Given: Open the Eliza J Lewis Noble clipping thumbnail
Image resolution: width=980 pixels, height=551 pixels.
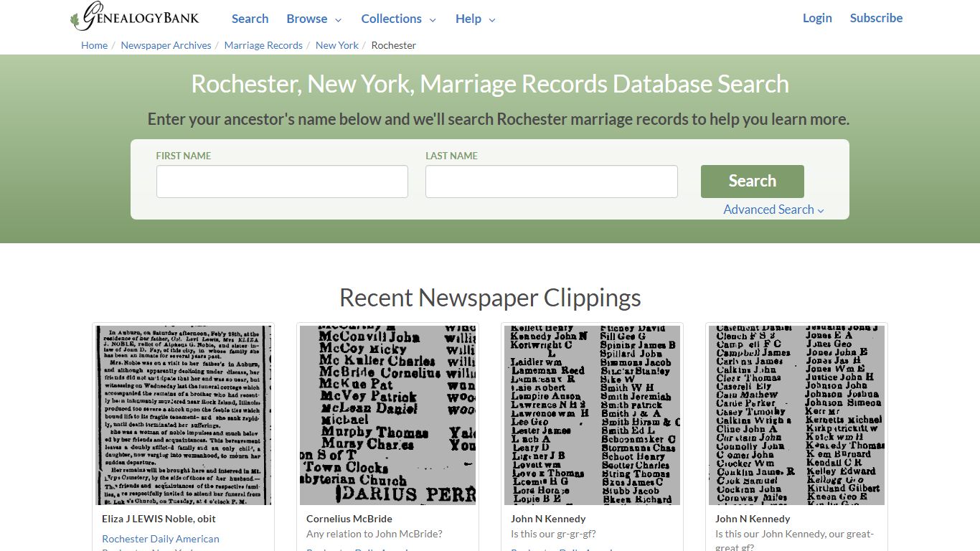Looking at the screenshot, I should [183, 415].
